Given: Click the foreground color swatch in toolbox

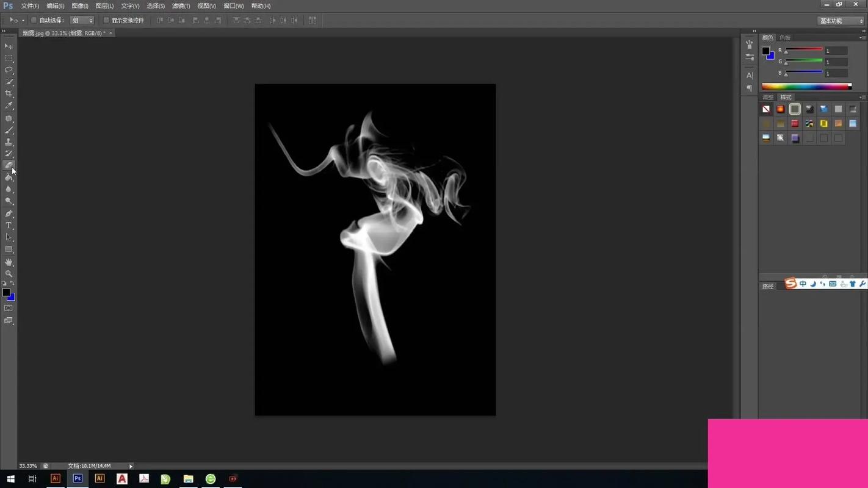Looking at the screenshot, I should coord(6,292).
